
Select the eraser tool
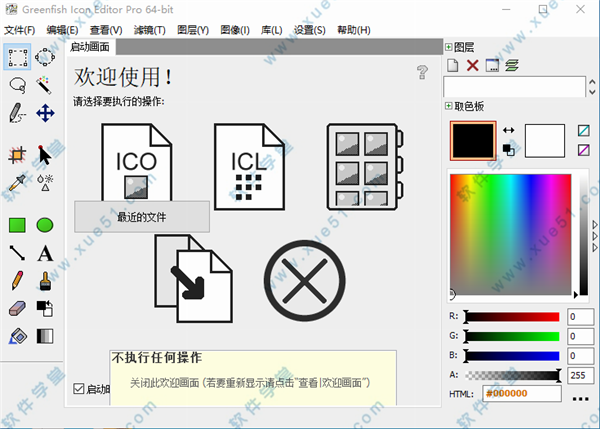[x=17, y=308]
